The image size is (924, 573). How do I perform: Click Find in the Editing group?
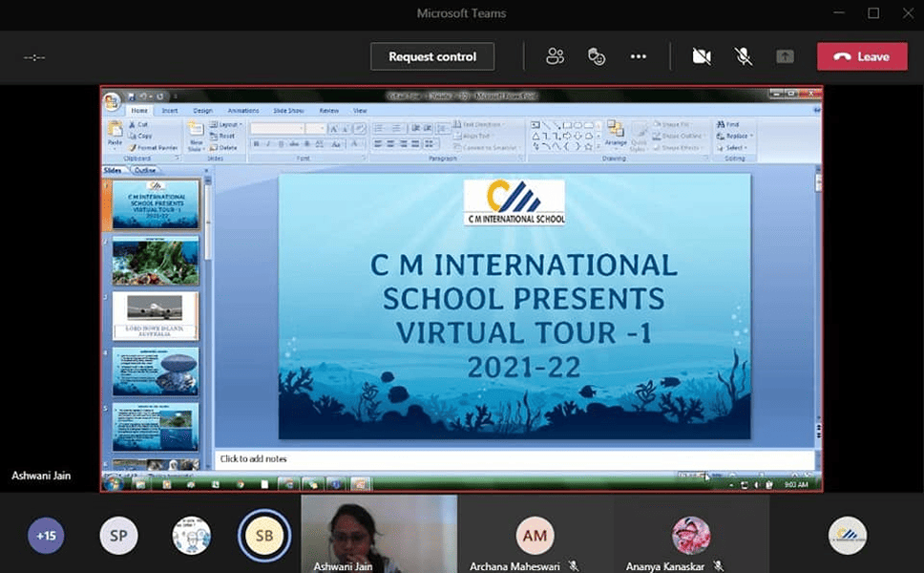click(x=727, y=125)
